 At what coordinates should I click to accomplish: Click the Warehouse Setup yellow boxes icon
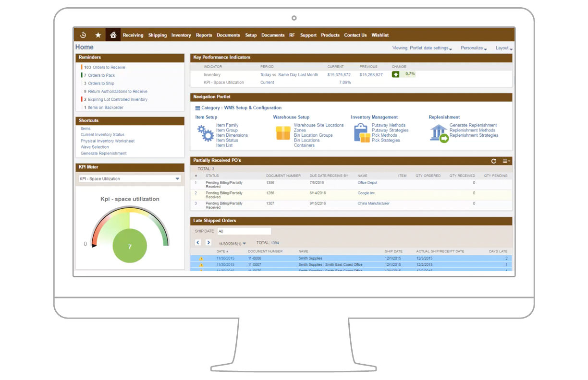(x=283, y=133)
